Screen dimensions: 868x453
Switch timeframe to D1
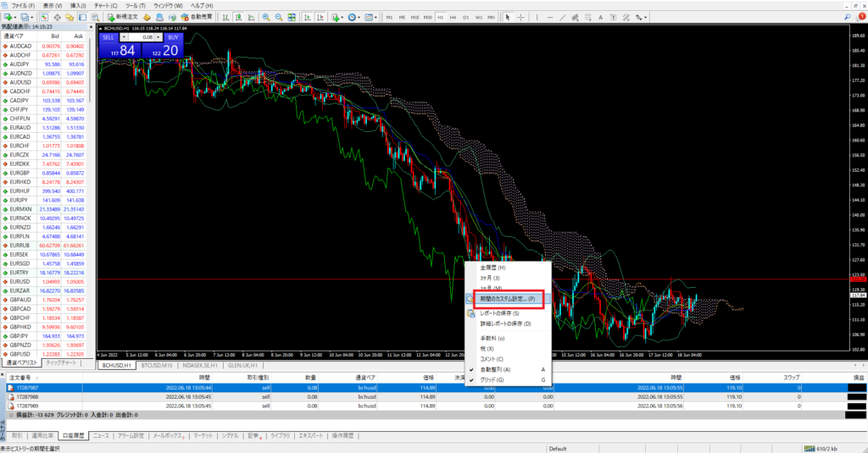coord(465,17)
